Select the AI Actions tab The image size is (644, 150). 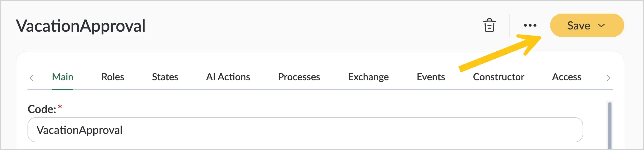[x=228, y=77]
